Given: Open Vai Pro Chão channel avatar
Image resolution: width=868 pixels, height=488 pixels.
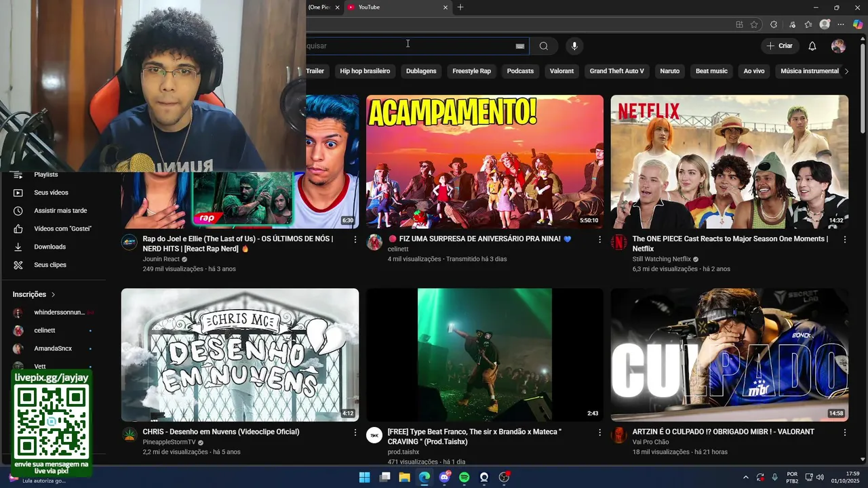Looking at the screenshot, I should point(619,436).
